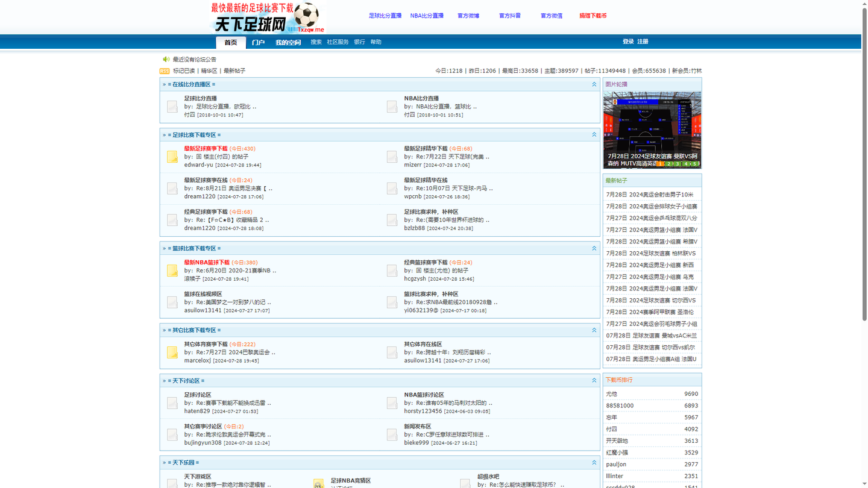This screenshot has height=488, width=868.
Task: Click the yellow folder icon beside 其它体育赛事下载
Action: click(172, 352)
